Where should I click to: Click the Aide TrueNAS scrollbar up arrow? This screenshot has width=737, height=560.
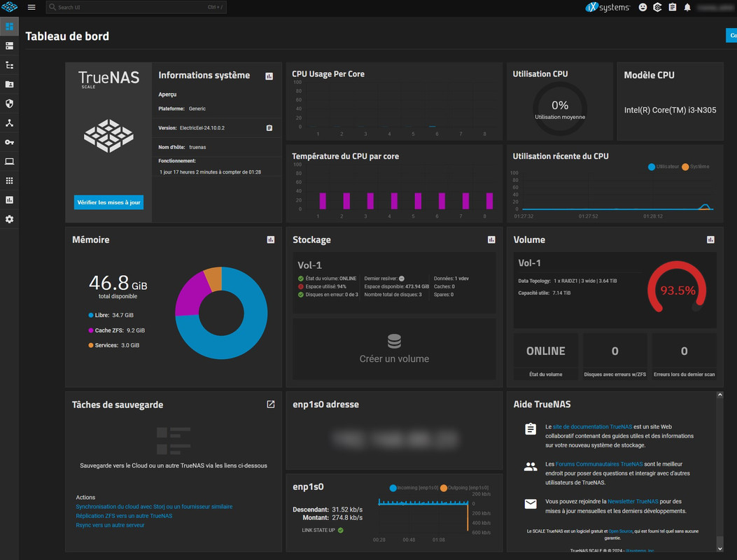click(x=720, y=395)
